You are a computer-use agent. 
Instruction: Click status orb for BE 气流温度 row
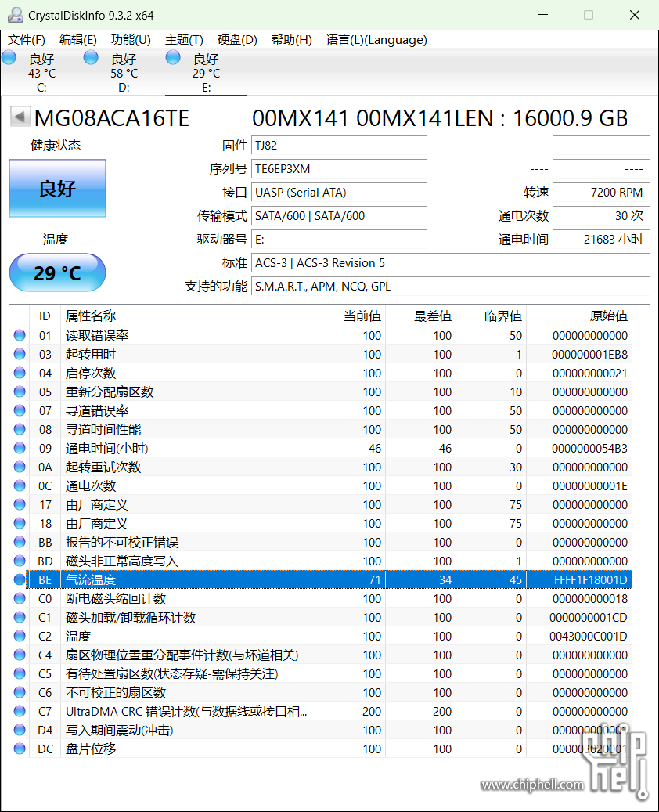20,579
